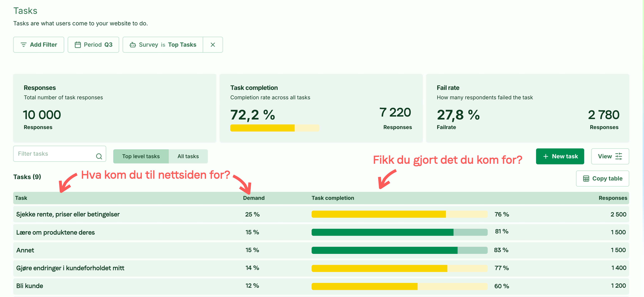Image resolution: width=644 pixels, height=297 pixels.
Task: Sort by the Task column header
Action: pyautogui.click(x=21, y=198)
